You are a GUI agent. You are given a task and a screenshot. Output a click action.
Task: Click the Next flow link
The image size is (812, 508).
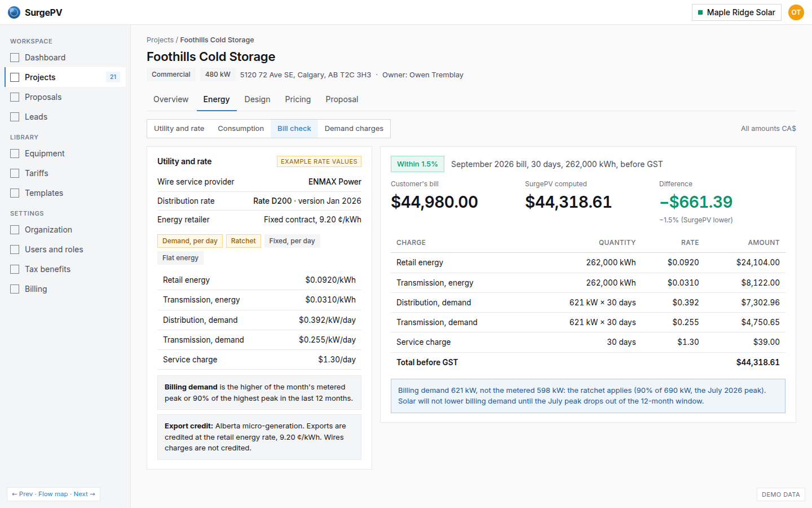tap(85, 494)
